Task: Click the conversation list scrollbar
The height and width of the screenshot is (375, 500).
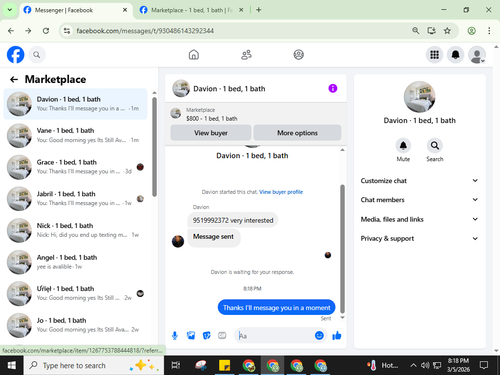Action: (154, 147)
